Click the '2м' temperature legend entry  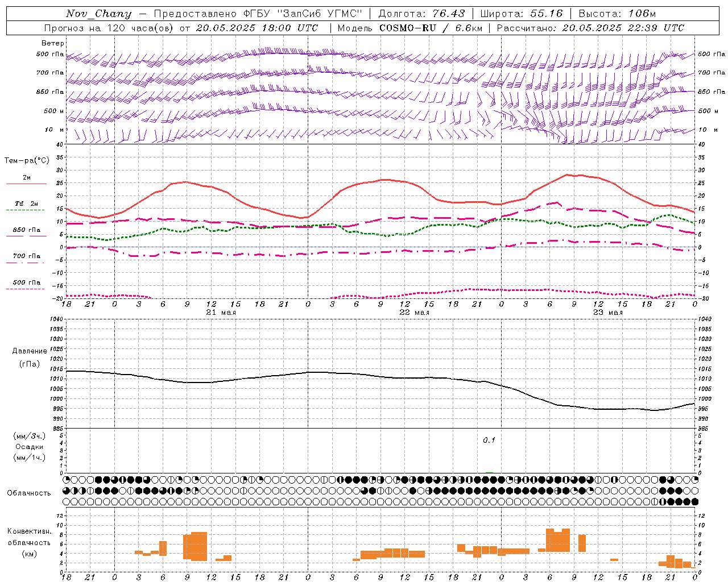click(x=27, y=178)
